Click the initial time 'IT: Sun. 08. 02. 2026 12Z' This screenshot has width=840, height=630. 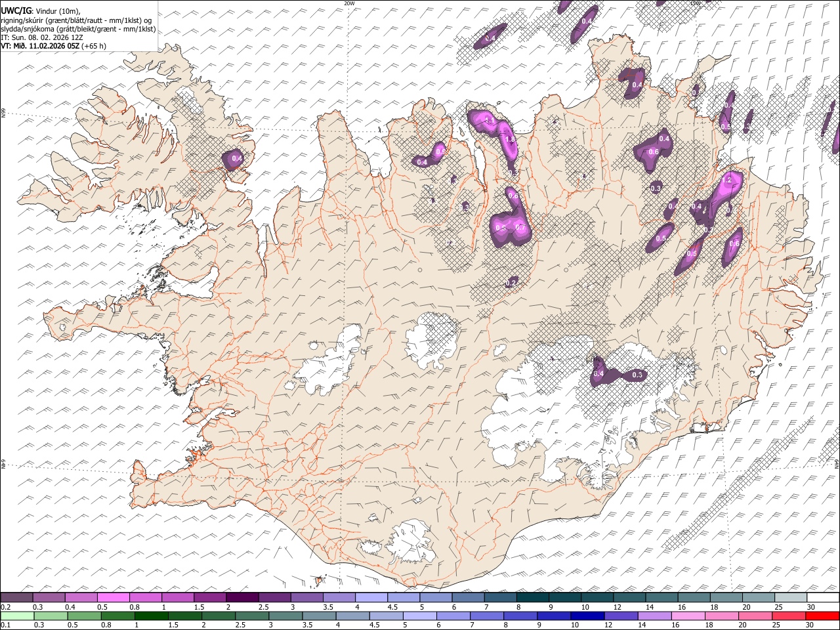(42, 37)
